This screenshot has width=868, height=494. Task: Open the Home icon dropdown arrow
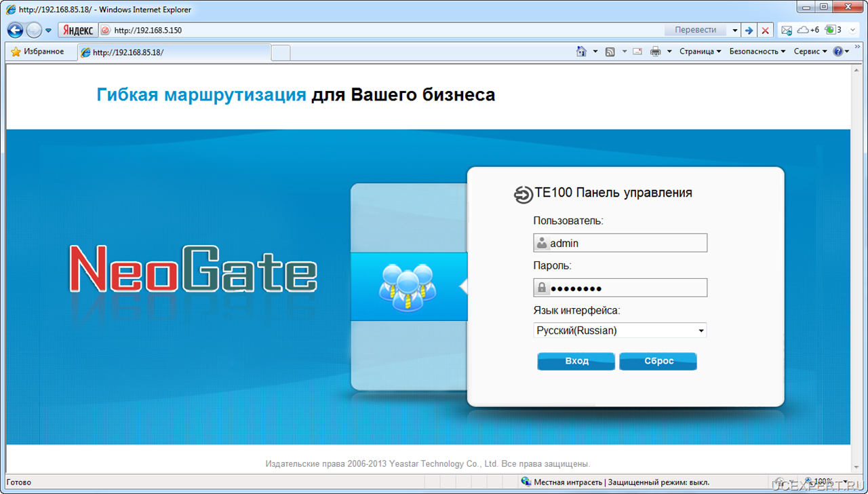pos(595,52)
